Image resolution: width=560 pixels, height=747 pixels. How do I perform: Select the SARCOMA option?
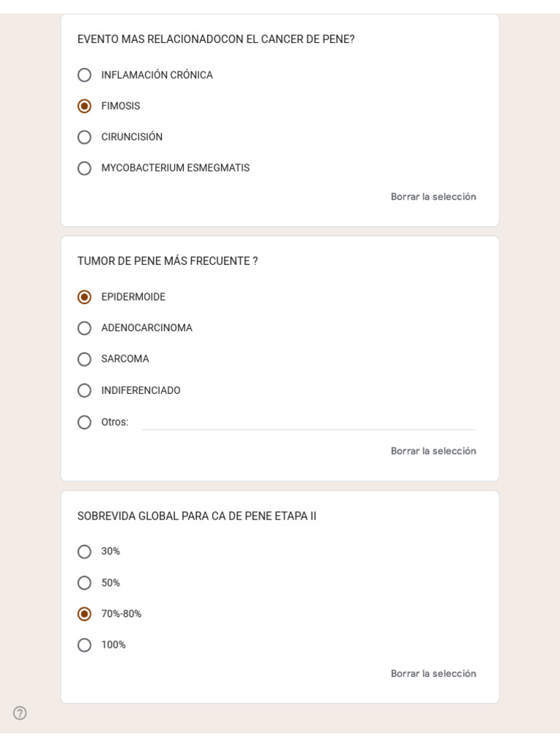pos(85,359)
